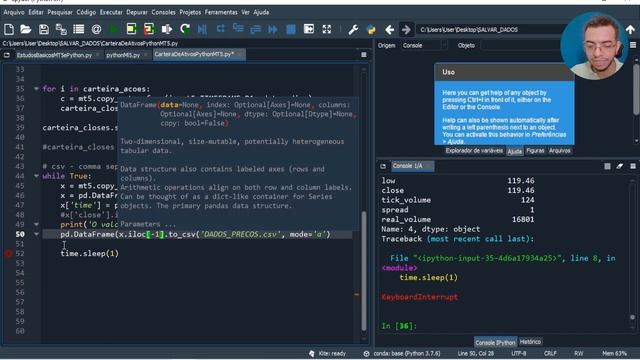Viewport: 640px width, 360px height.
Task: Click the open file folder icon
Action: [26, 29]
